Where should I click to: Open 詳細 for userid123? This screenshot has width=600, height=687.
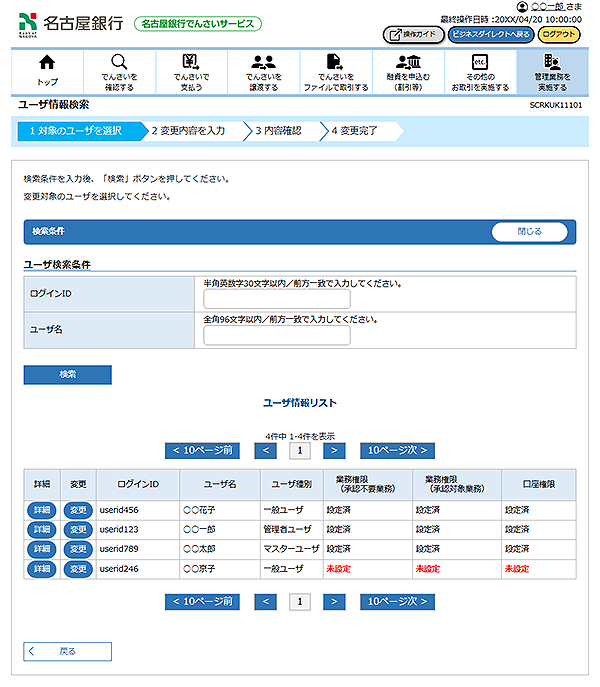(x=42, y=529)
